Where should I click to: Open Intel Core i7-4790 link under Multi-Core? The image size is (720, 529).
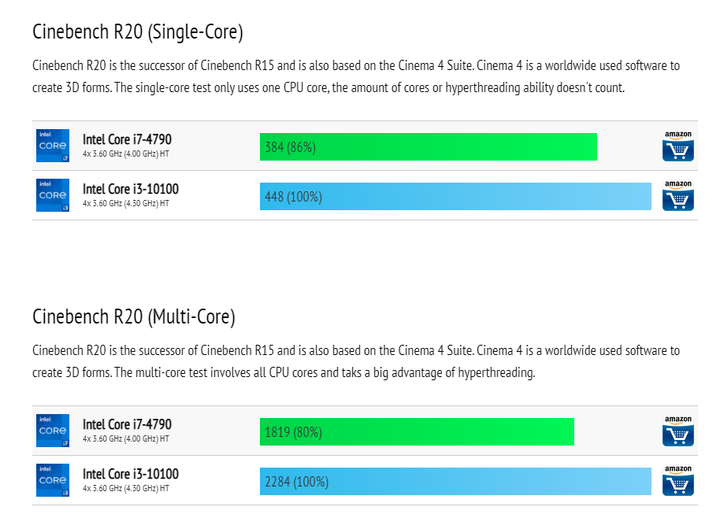(127, 425)
